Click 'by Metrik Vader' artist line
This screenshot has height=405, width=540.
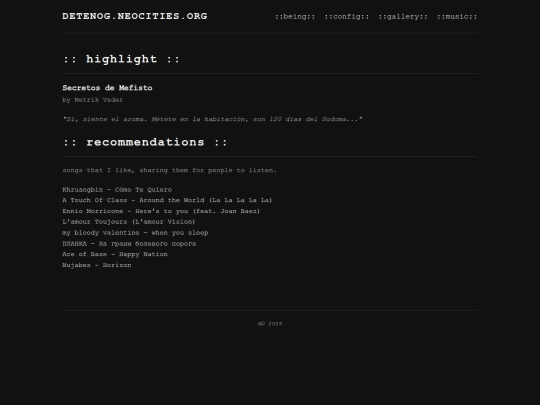pyautogui.click(x=93, y=100)
